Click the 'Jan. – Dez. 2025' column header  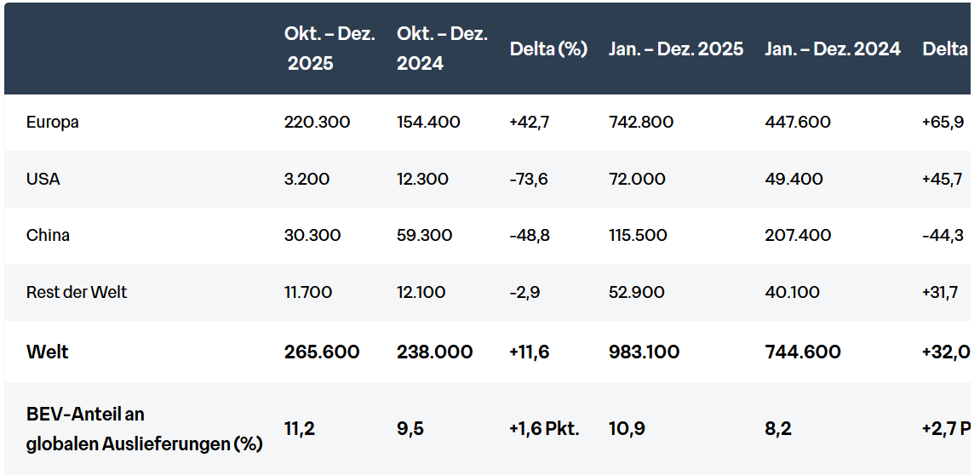676,49
